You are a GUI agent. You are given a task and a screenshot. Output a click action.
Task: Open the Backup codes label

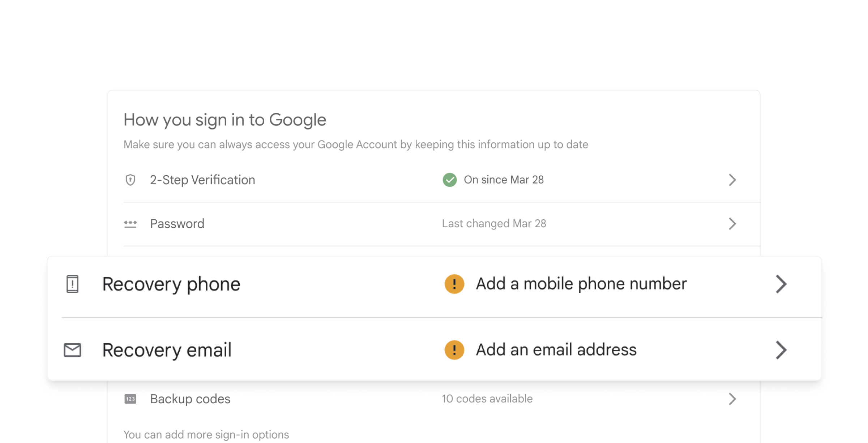pyautogui.click(x=190, y=399)
